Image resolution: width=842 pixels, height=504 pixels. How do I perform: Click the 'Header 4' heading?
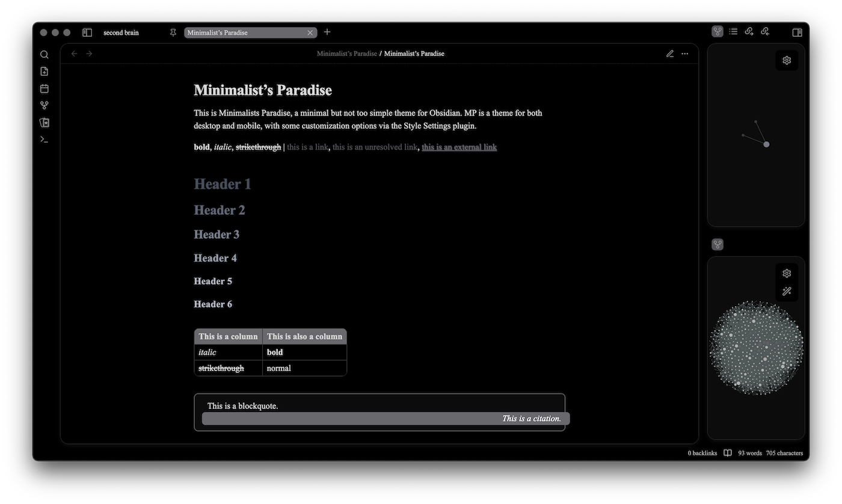(215, 258)
